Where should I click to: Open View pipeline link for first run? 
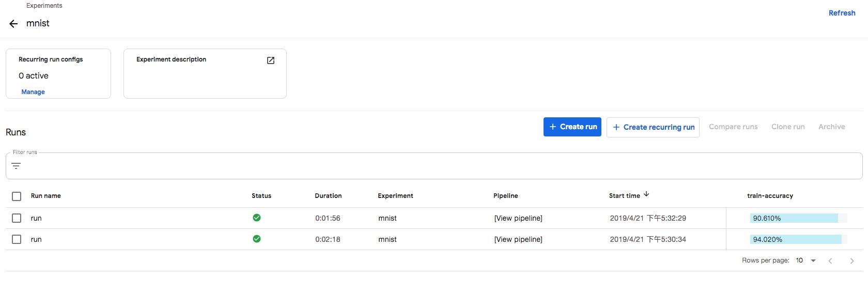click(x=518, y=218)
